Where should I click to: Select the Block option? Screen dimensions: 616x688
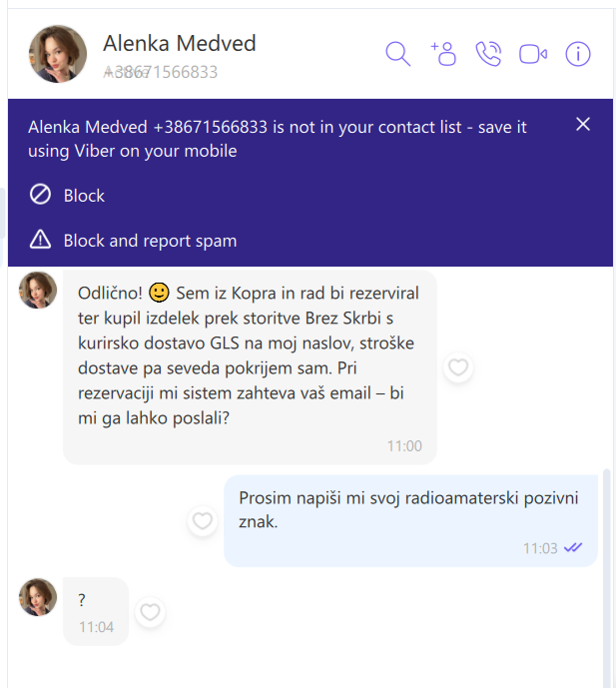(x=84, y=196)
